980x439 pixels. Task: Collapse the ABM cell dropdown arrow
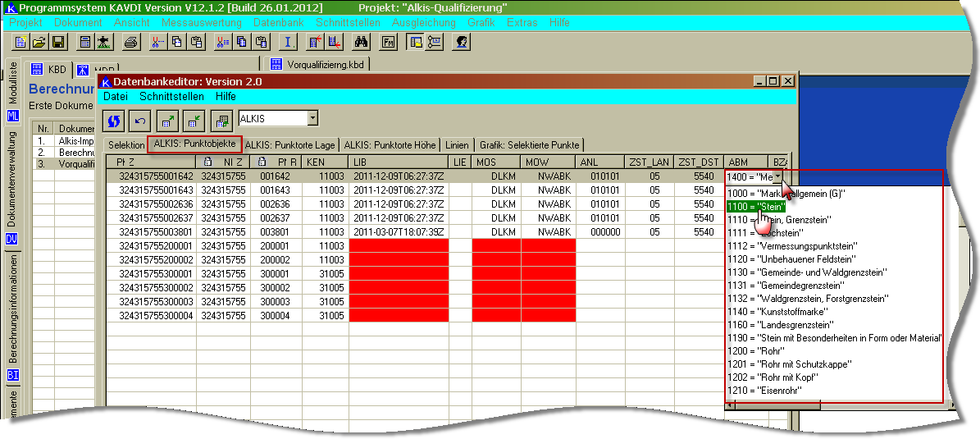coord(778,176)
